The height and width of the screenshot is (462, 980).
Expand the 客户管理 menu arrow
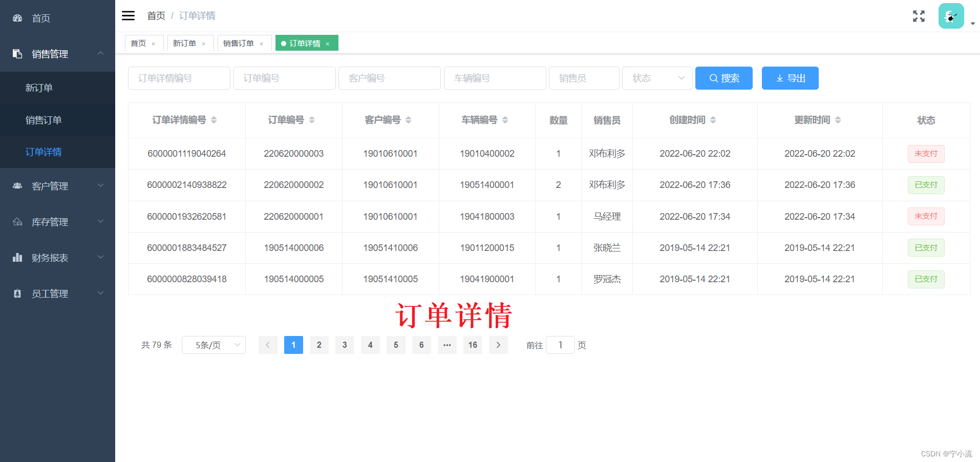(101, 185)
